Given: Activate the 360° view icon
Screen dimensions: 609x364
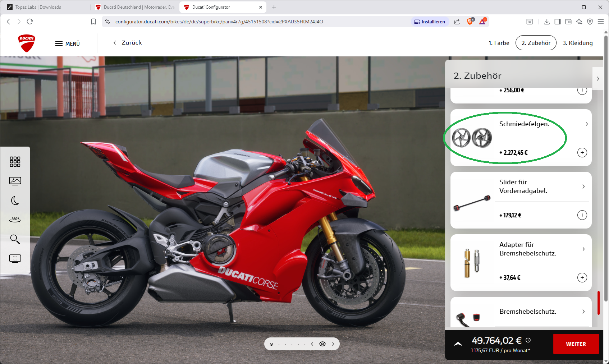Looking at the screenshot, I should [x=15, y=220].
